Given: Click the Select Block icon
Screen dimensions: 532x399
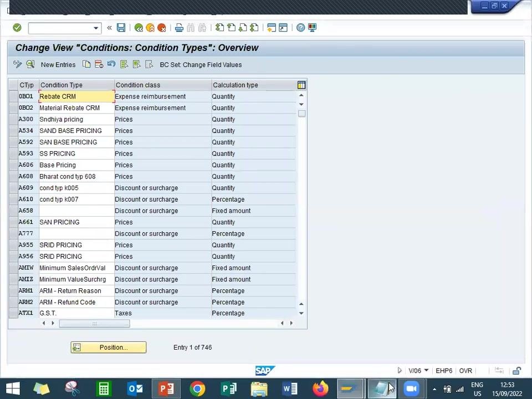Looking at the screenshot, I should (x=136, y=64).
